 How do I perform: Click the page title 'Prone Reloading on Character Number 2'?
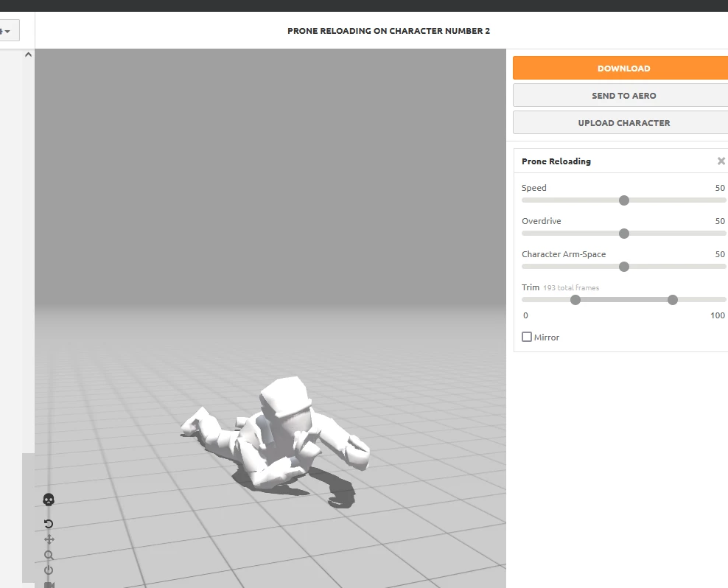click(x=388, y=31)
